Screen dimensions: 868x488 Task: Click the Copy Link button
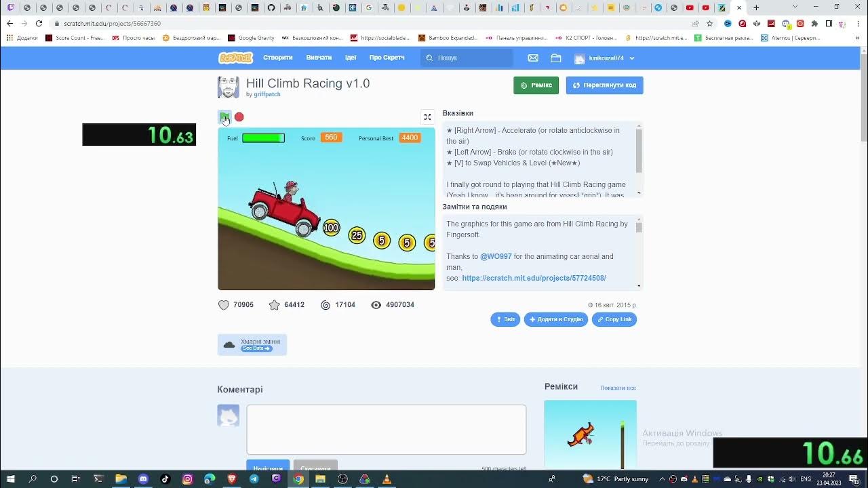(614, 319)
